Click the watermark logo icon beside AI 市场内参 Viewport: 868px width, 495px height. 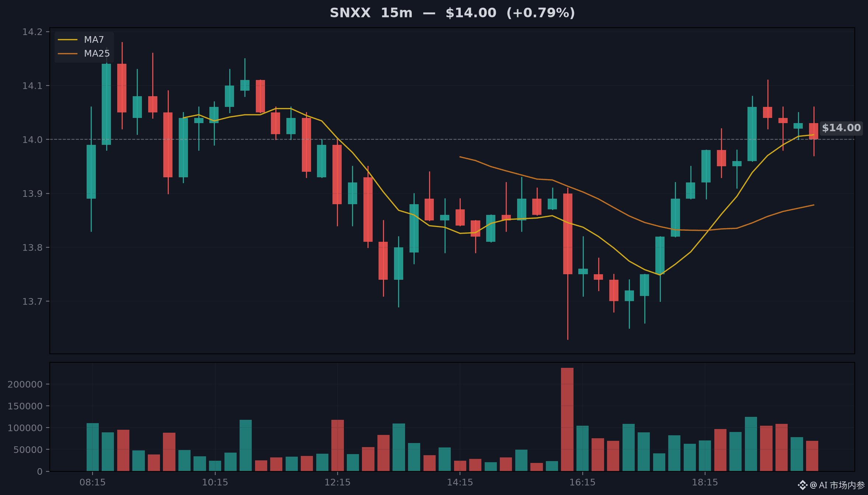click(803, 485)
